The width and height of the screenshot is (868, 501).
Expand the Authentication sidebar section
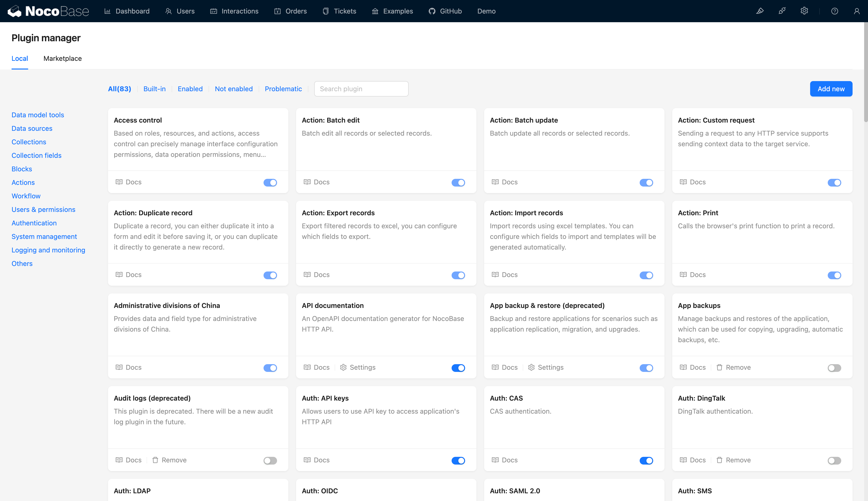point(34,223)
